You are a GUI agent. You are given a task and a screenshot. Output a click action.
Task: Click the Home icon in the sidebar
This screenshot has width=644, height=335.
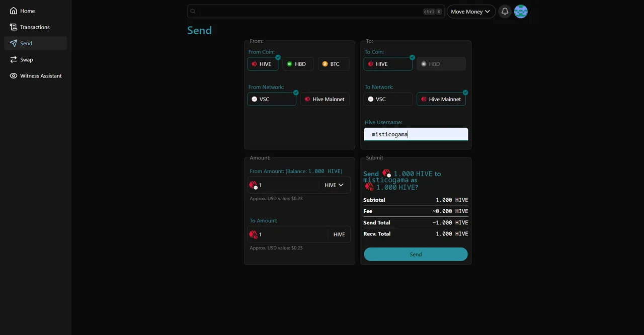(x=14, y=11)
